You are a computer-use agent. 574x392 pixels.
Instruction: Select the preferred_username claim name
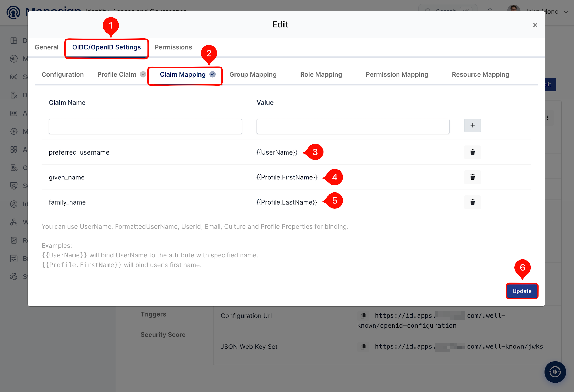[79, 152]
